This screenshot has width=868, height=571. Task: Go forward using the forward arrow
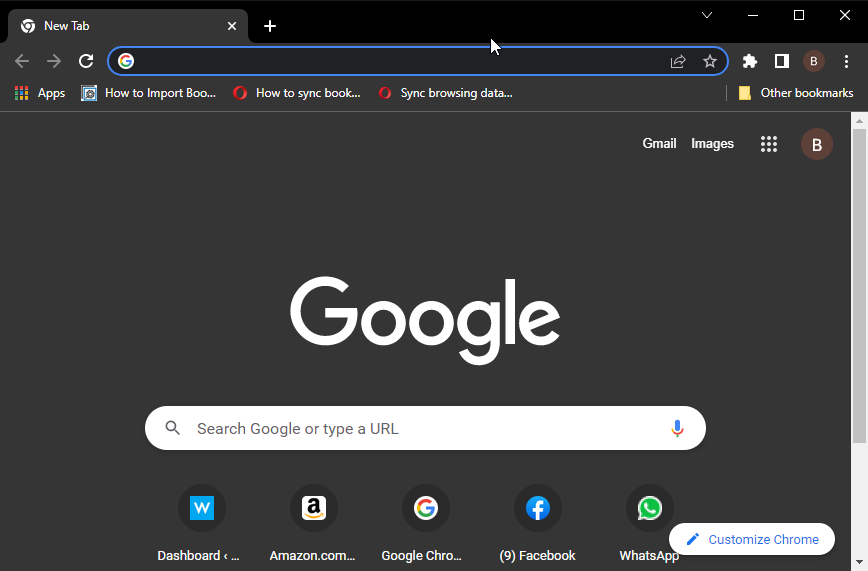(x=54, y=61)
